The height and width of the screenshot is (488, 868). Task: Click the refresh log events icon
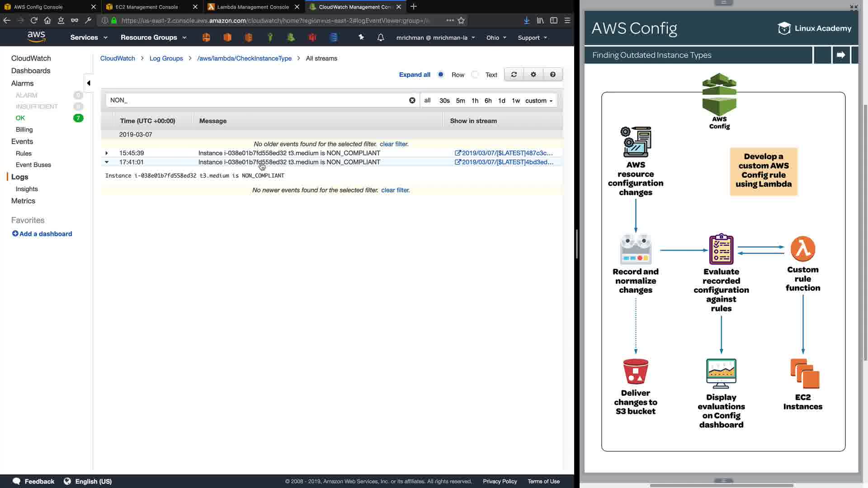click(514, 75)
